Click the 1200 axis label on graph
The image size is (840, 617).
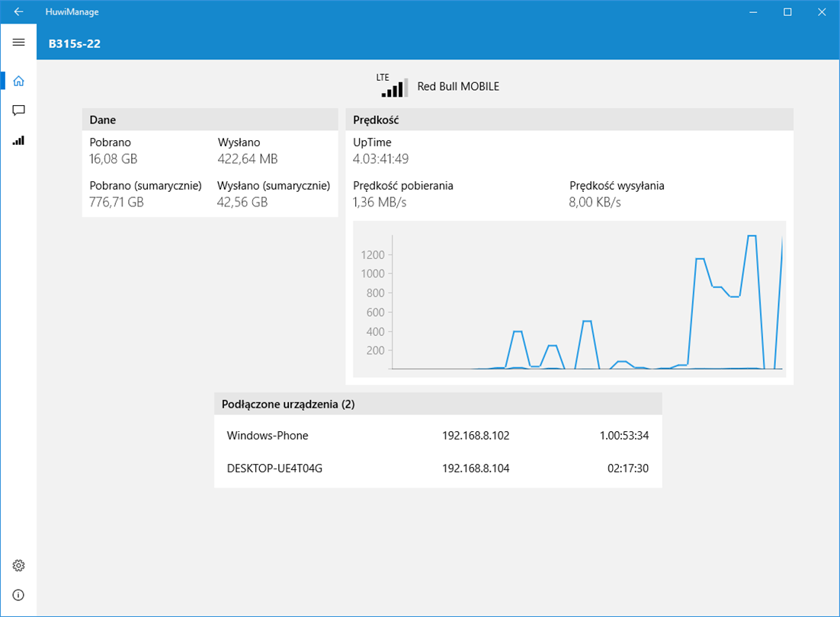[373, 254]
